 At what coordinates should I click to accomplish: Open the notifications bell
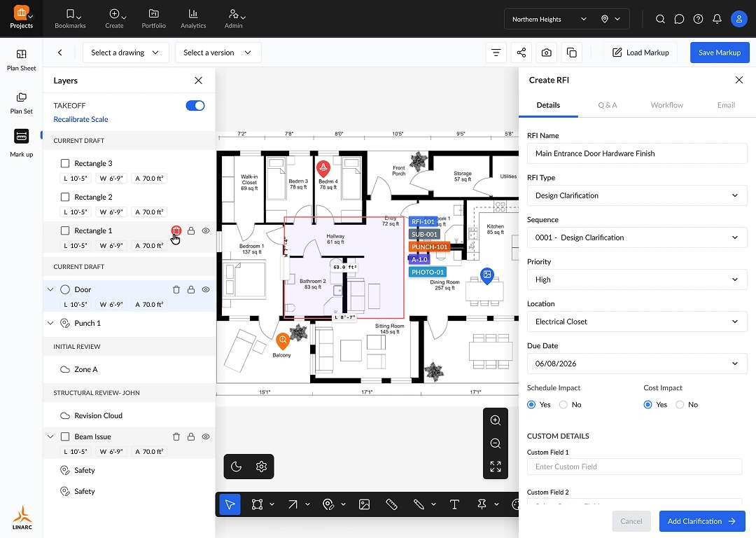(x=717, y=19)
